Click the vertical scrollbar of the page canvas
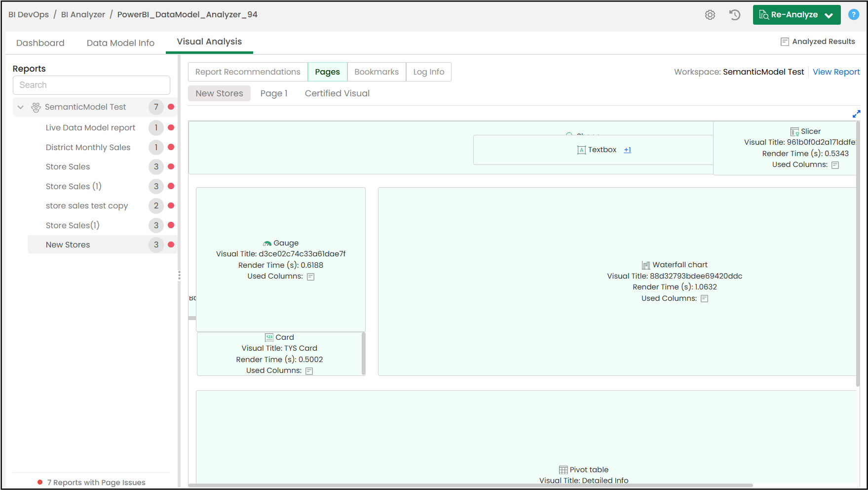 858,253
